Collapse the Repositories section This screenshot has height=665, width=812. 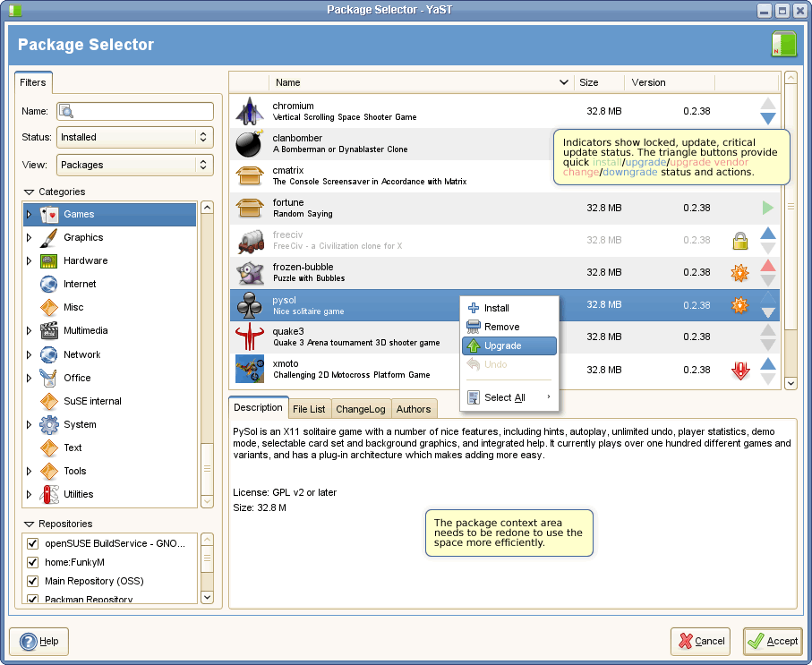[29, 524]
